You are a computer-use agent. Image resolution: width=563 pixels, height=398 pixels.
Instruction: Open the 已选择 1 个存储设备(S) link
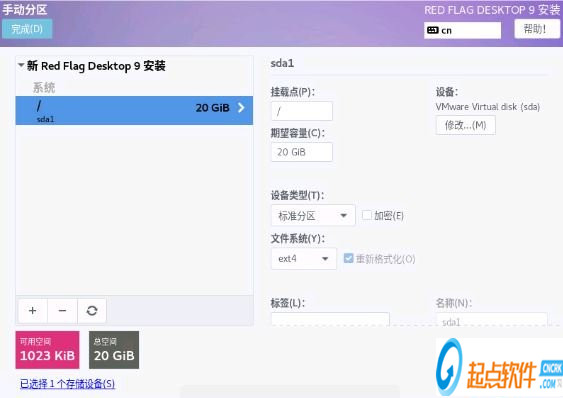point(68,384)
